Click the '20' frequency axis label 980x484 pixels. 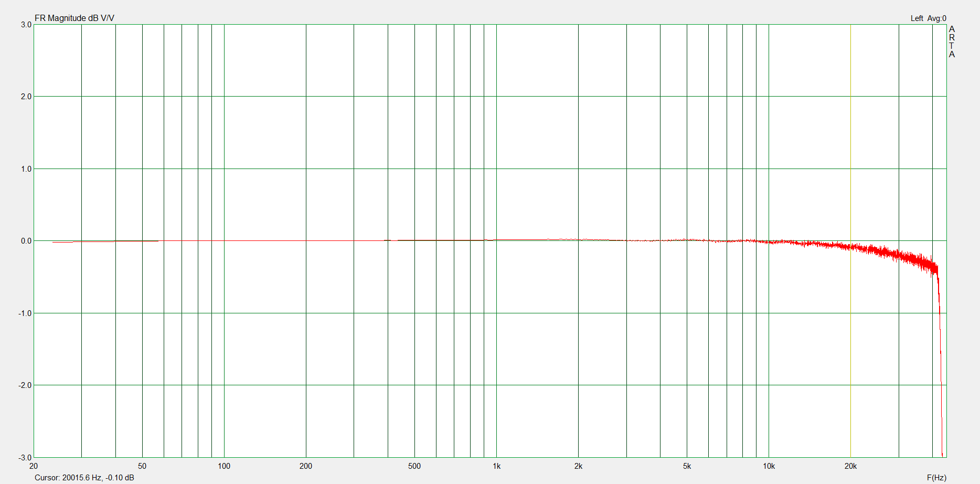(x=34, y=466)
